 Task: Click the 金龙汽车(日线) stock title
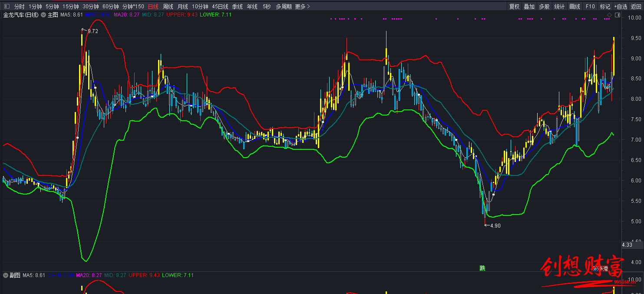(x=21, y=15)
